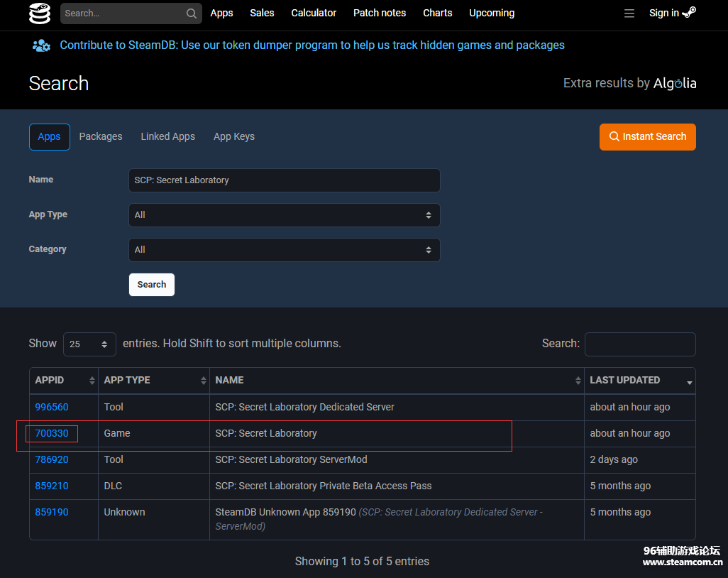Click Sign in with Steam icon

tap(688, 13)
